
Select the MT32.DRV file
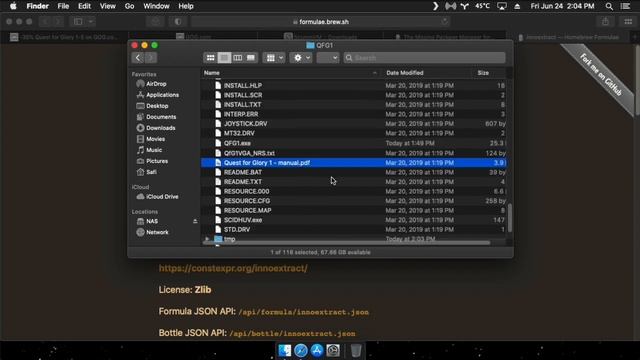pos(353,133)
